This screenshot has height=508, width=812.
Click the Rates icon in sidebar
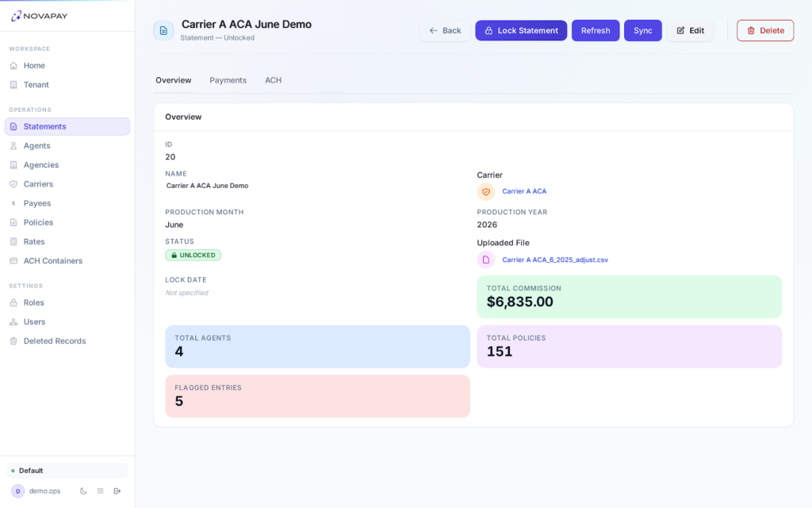tap(13, 241)
